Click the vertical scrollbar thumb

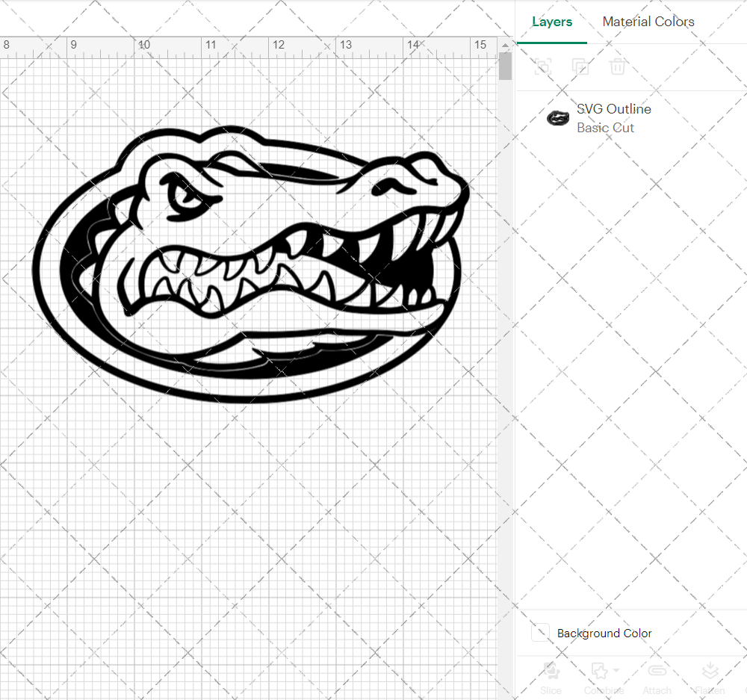click(x=505, y=66)
